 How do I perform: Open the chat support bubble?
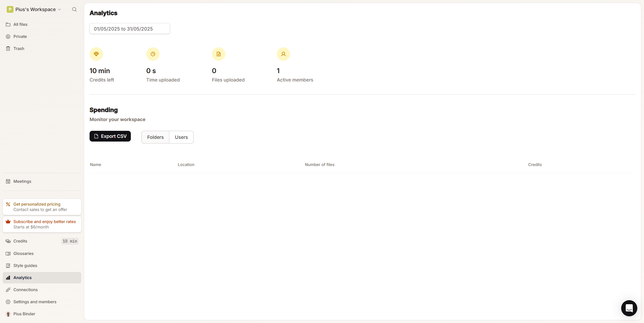[629, 308]
